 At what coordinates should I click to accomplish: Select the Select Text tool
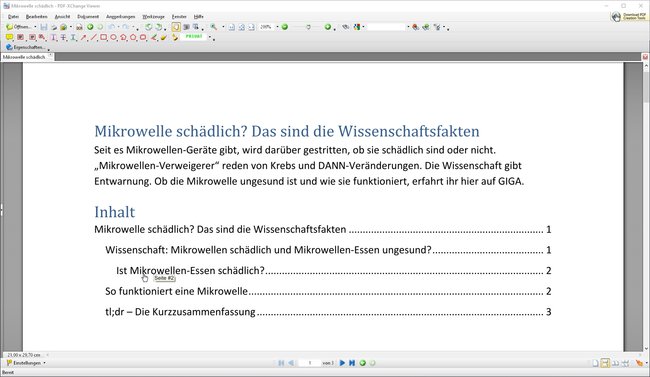tap(196, 27)
